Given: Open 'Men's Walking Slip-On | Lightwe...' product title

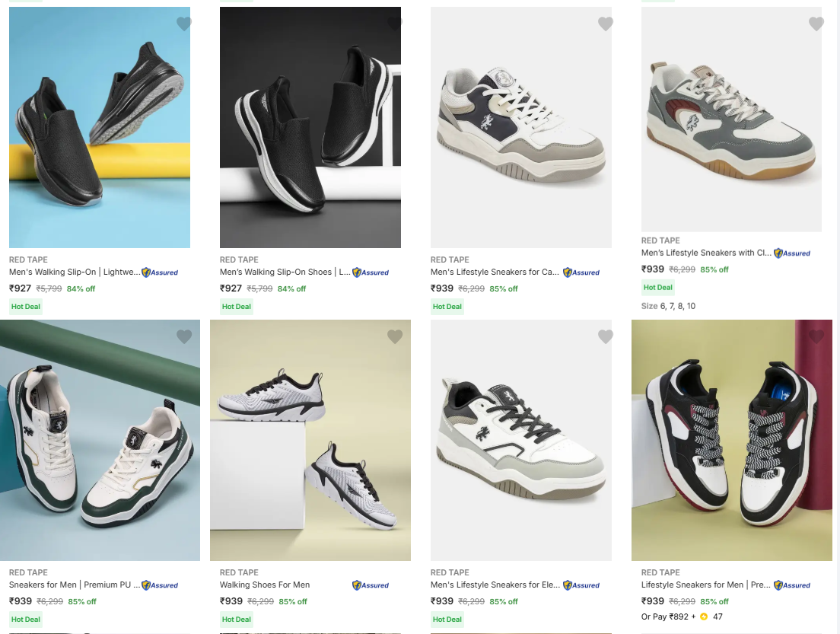Looking at the screenshot, I should pos(75,272).
